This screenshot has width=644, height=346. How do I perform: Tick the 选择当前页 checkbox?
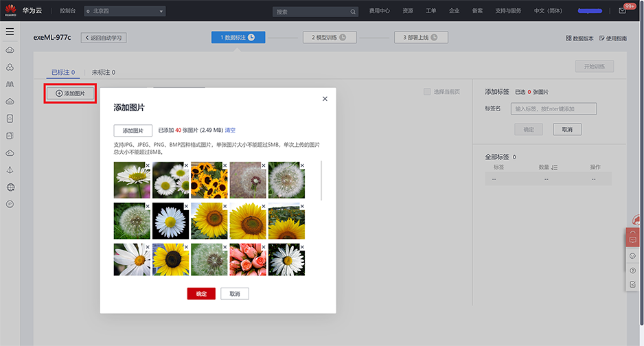pyautogui.click(x=427, y=91)
